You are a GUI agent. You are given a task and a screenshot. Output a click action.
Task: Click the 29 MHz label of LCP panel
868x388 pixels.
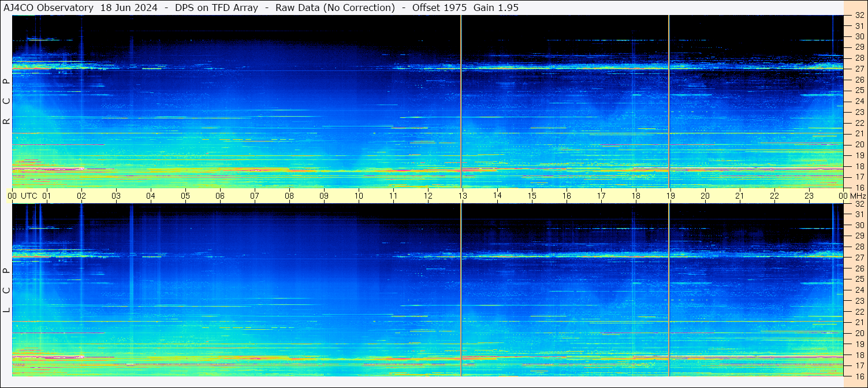[859, 236]
